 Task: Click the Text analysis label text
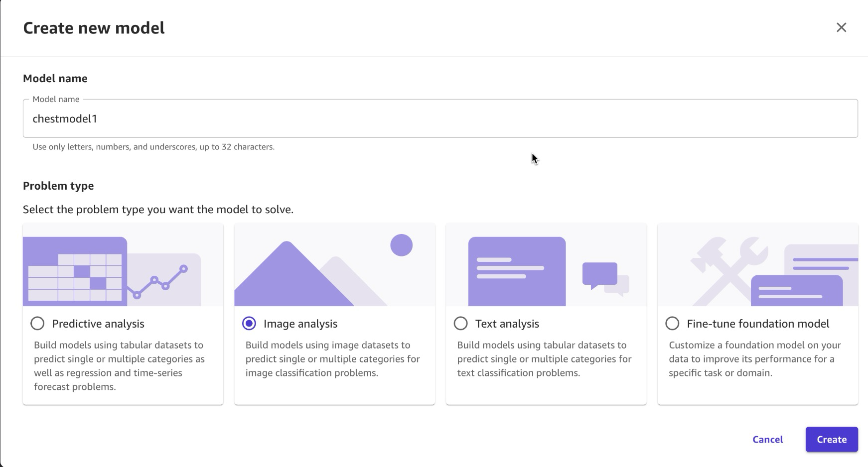(507, 324)
